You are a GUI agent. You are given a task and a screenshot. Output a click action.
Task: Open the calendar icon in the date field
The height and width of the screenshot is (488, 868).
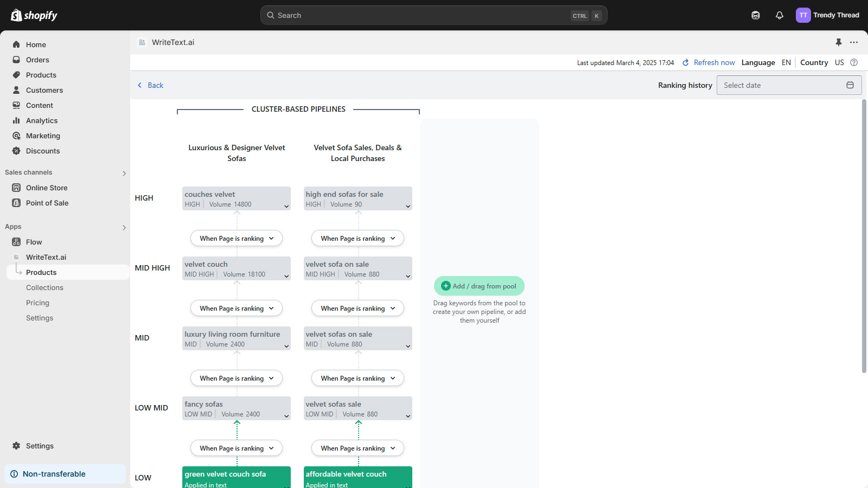click(850, 85)
